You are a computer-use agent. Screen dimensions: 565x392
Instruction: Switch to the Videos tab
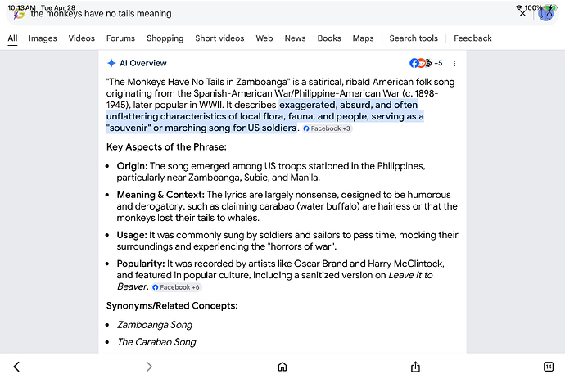[81, 38]
